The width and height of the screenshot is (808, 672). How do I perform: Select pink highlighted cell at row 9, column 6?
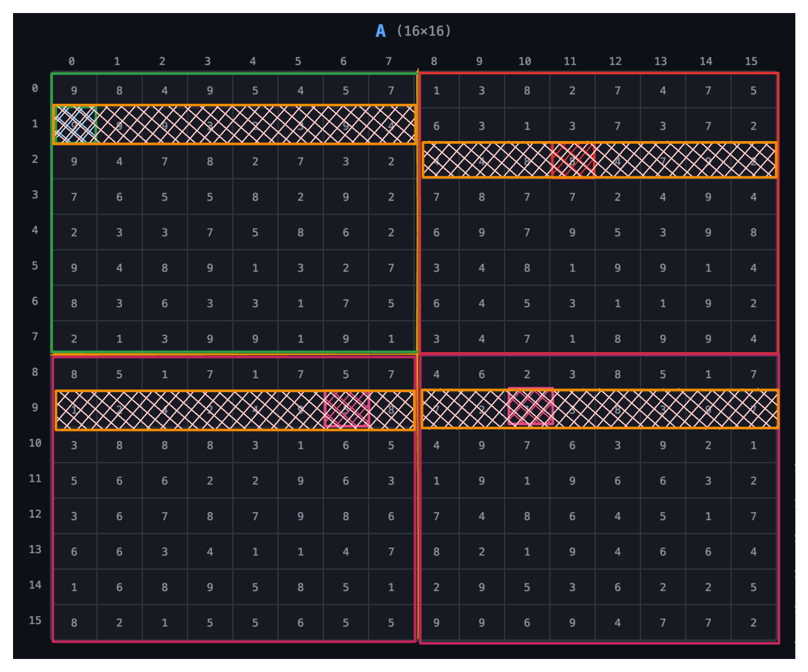pos(347,409)
